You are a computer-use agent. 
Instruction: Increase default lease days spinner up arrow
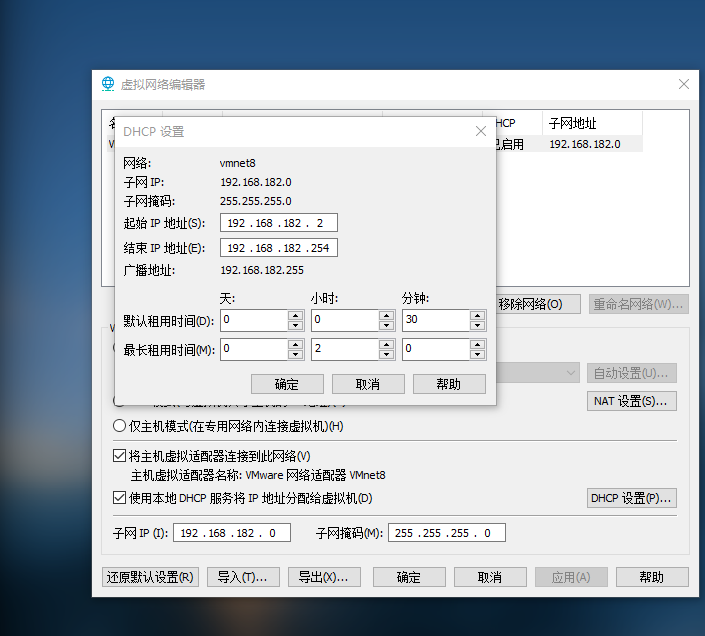(295, 315)
